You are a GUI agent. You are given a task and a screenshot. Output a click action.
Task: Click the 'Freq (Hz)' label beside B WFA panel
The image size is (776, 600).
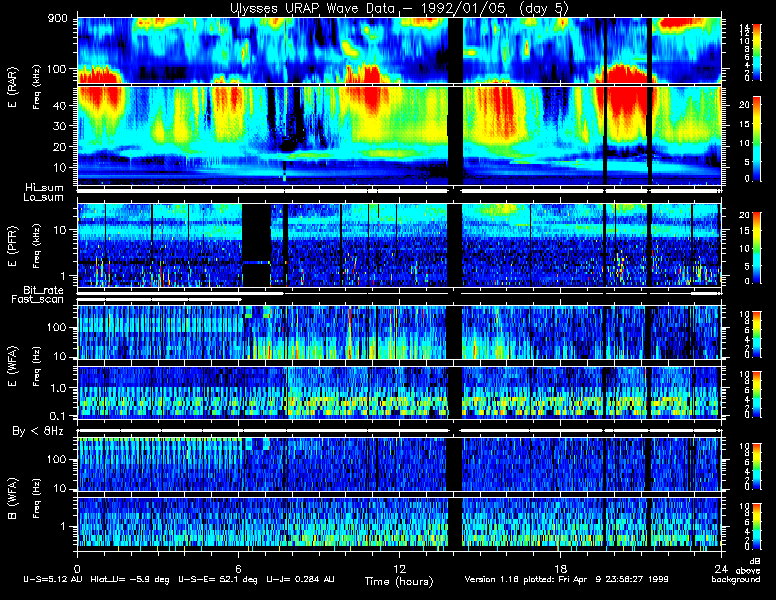(37, 499)
